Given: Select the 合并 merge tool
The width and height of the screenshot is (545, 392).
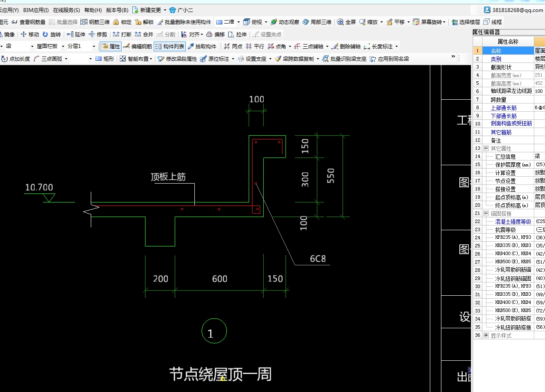Looking at the screenshot, I should pyautogui.click(x=144, y=34).
